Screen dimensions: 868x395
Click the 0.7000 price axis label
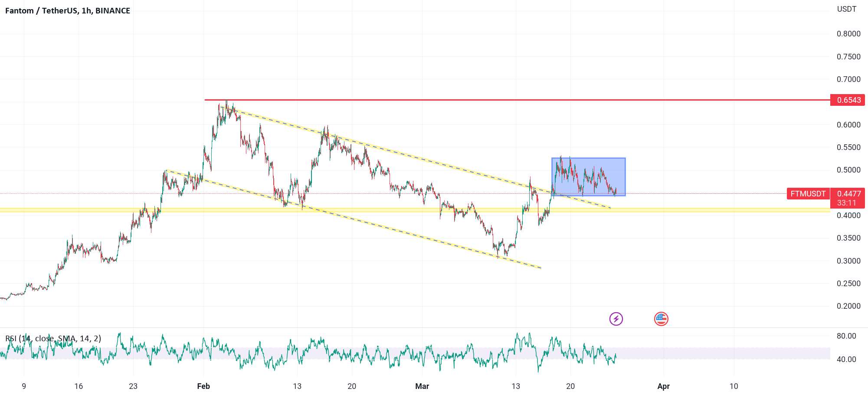(848, 79)
